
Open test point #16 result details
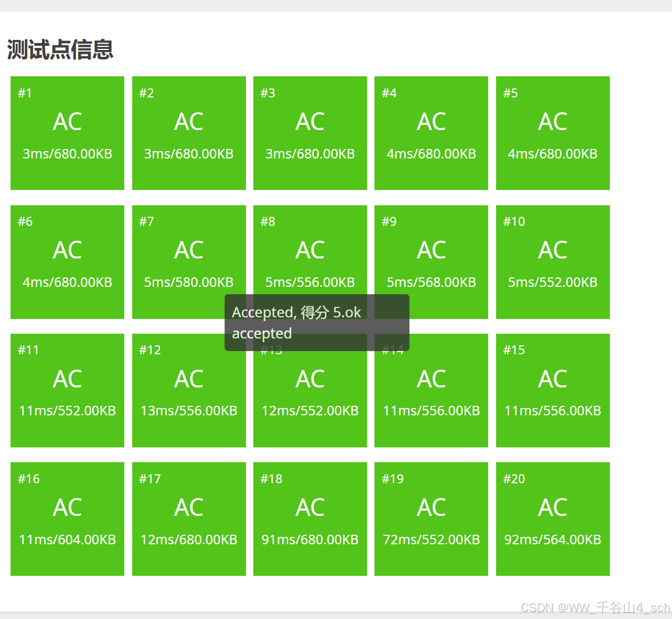[x=67, y=518]
